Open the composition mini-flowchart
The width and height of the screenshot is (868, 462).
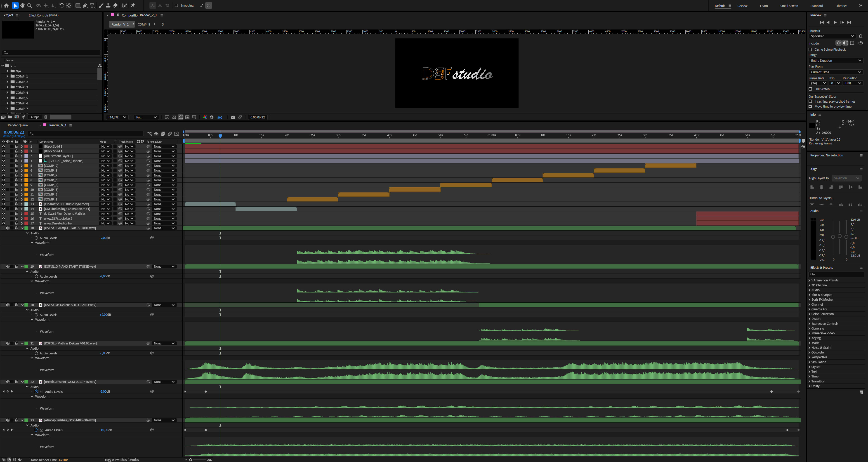click(149, 134)
